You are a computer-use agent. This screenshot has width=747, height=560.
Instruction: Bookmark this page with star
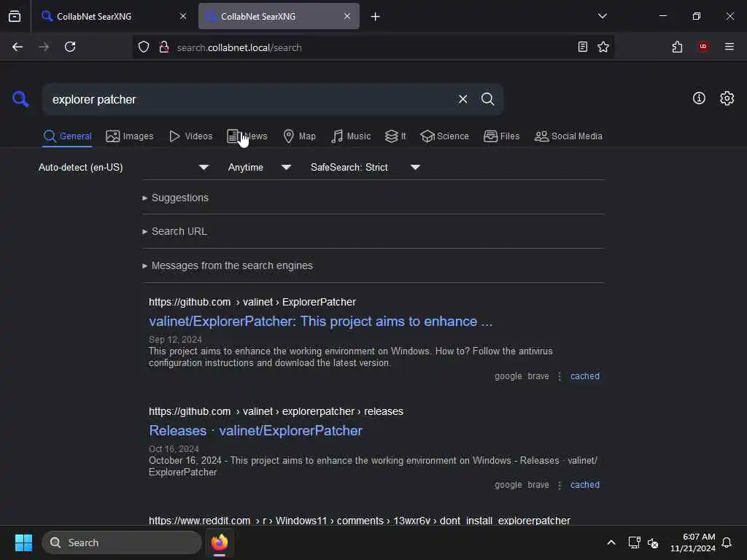(x=603, y=47)
